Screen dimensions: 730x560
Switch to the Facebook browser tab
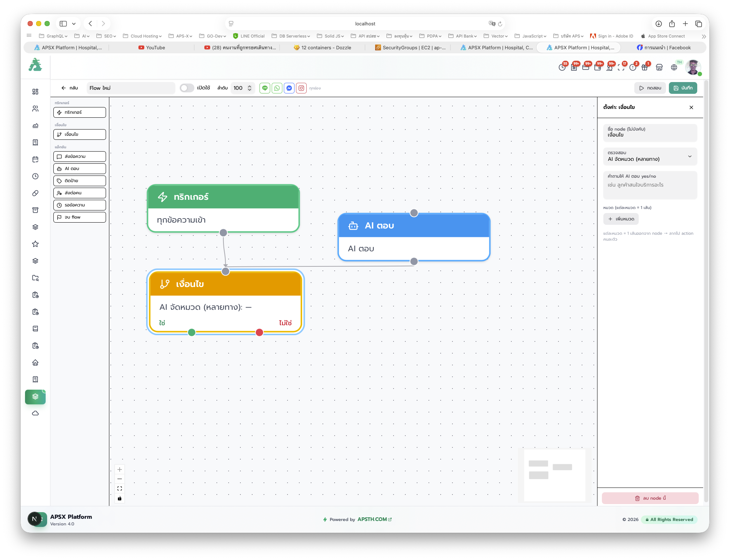click(x=664, y=47)
